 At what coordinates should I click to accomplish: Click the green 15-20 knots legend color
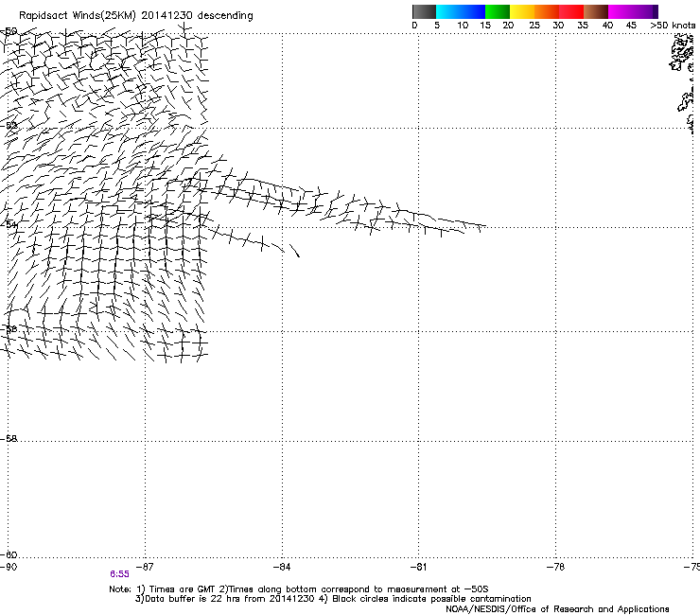click(498, 11)
